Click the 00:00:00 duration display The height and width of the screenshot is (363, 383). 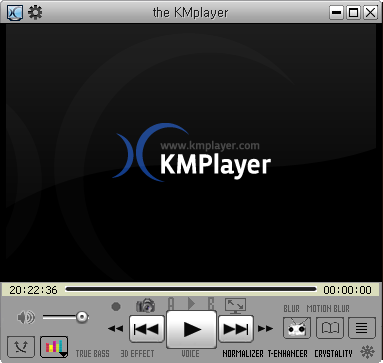point(348,290)
